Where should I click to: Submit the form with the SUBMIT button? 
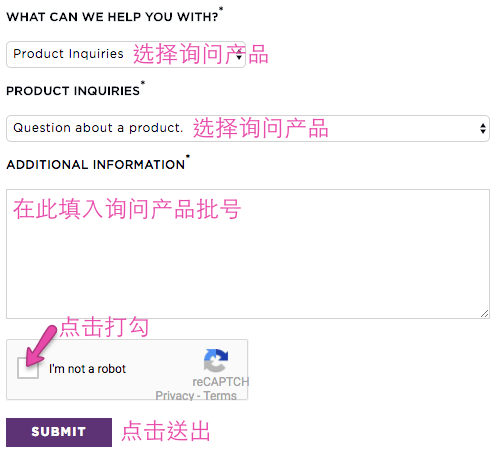pyautogui.click(x=59, y=432)
